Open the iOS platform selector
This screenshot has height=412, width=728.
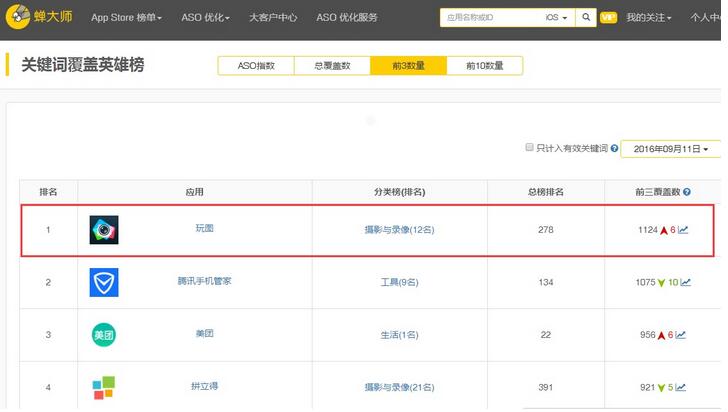click(x=556, y=17)
